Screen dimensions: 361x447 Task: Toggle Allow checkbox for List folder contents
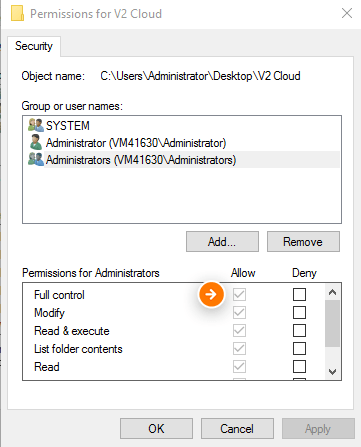pos(239,348)
